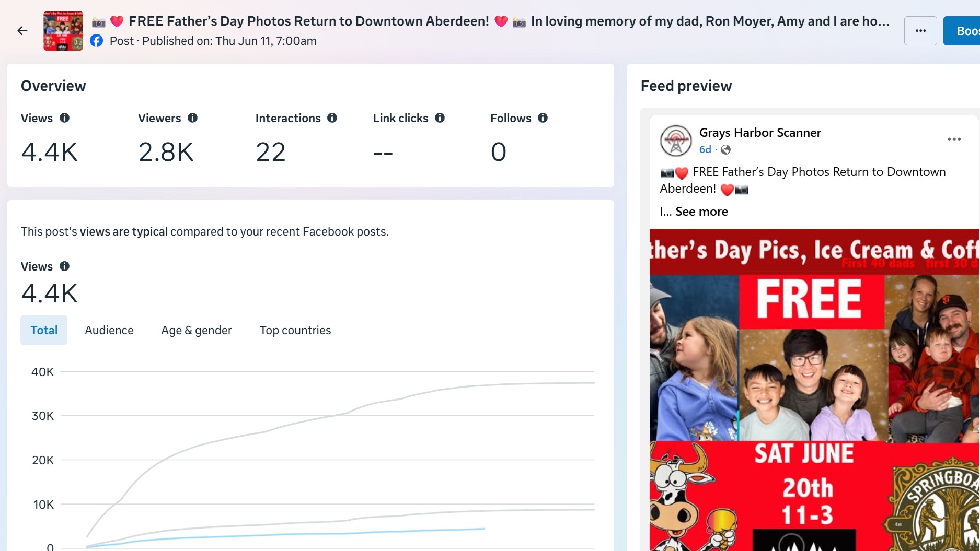
Task: Open the Grays Harbor Scanner page link
Action: tap(760, 133)
